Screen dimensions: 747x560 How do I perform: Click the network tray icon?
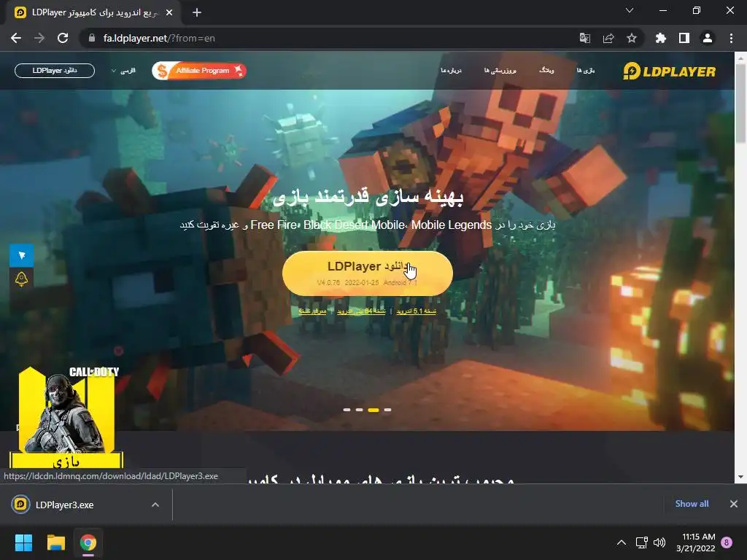[x=642, y=542]
